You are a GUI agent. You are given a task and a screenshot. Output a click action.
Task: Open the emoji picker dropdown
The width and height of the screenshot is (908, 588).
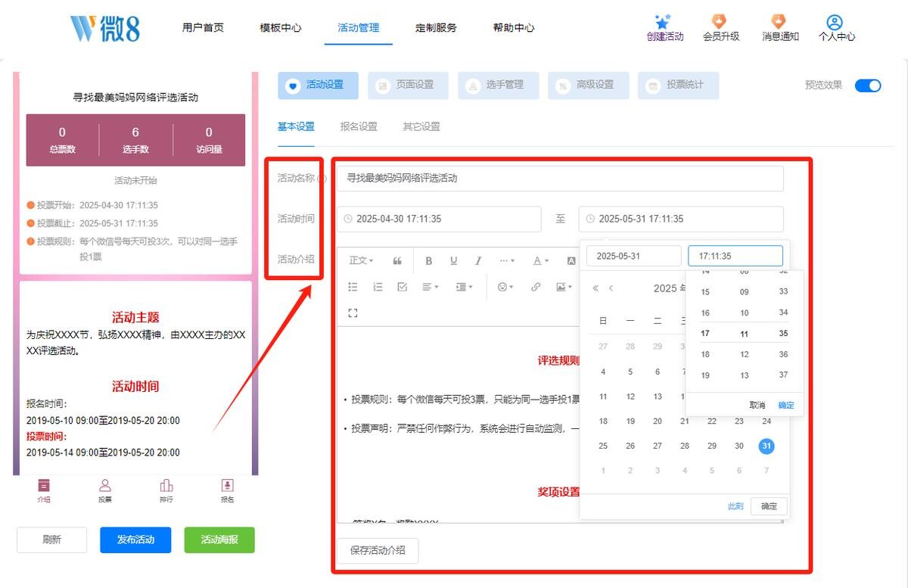(x=505, y=287)
